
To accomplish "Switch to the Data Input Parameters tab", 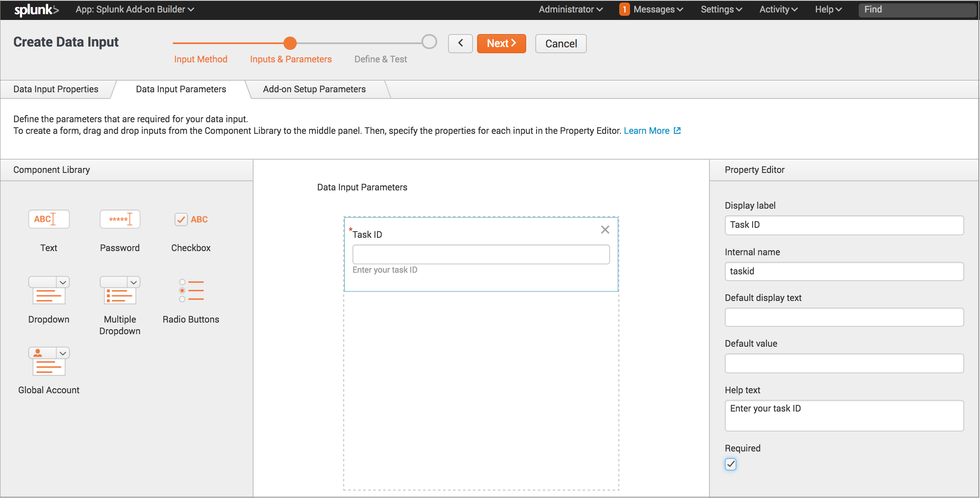I will click(181, 89).
